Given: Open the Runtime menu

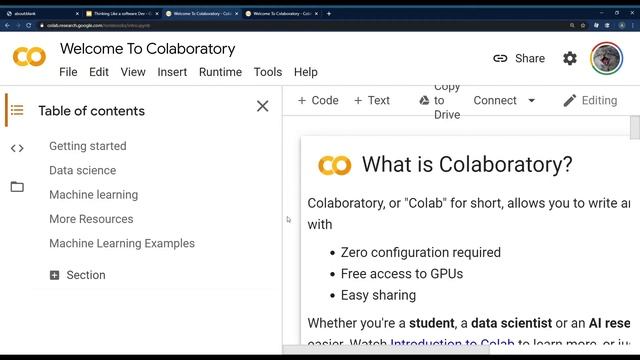Looking at the screenshot, I should [220, 72].
